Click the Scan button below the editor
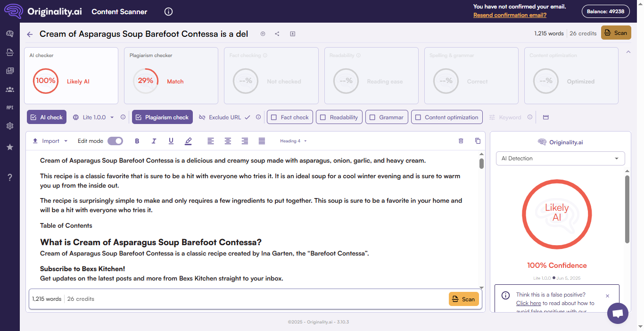The height and width of the screenshot is (331, 644). (x=464, y=299)
